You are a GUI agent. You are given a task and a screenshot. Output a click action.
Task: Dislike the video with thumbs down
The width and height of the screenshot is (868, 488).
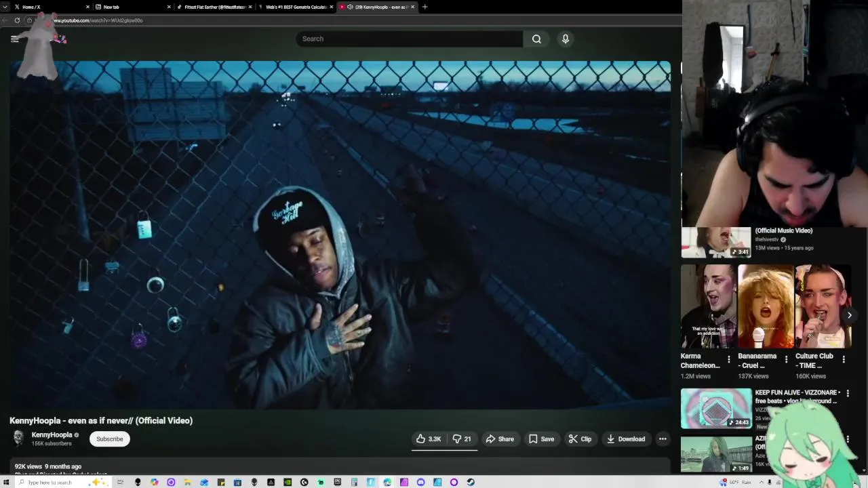[x=461, y=439]
